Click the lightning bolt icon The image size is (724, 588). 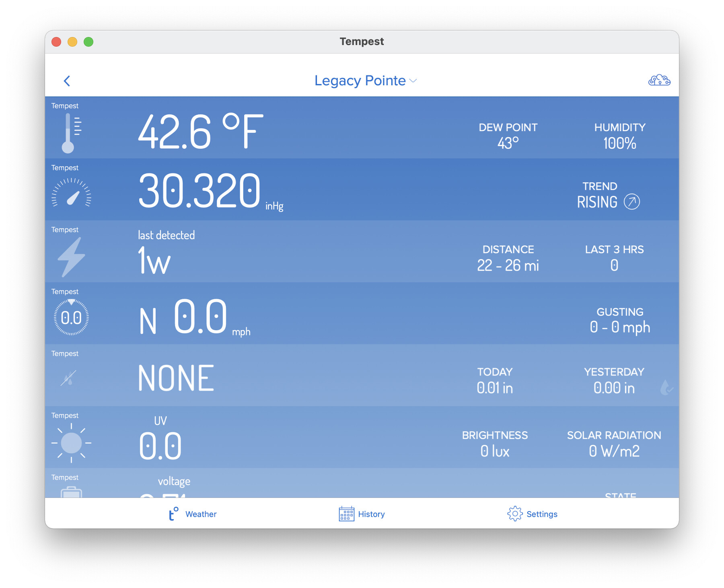tap(72, 257)
